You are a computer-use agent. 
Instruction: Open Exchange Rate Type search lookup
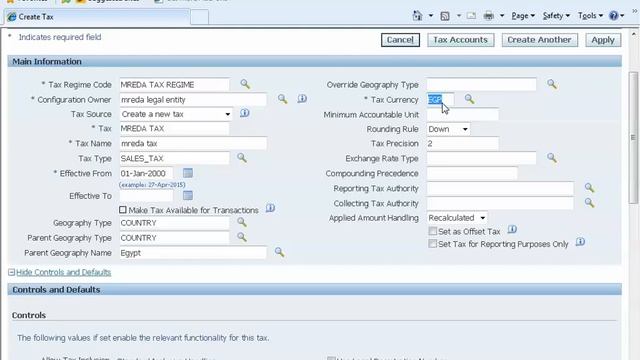[552, 158]
